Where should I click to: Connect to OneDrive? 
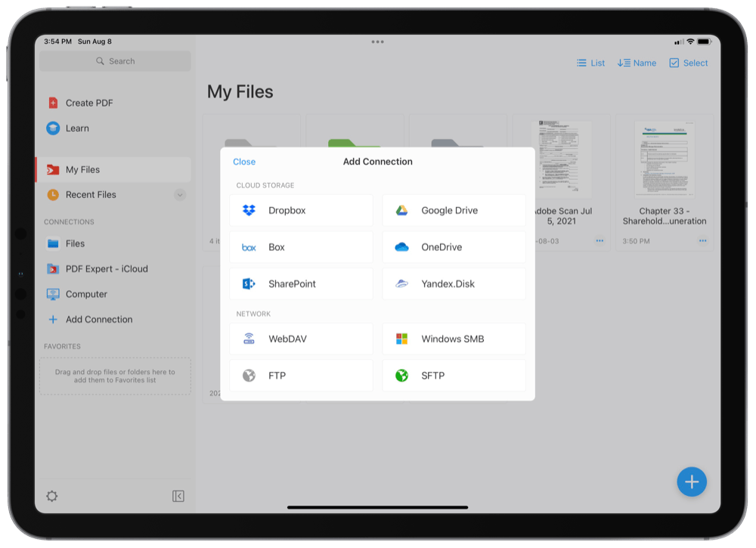click(x=454, y=247)
